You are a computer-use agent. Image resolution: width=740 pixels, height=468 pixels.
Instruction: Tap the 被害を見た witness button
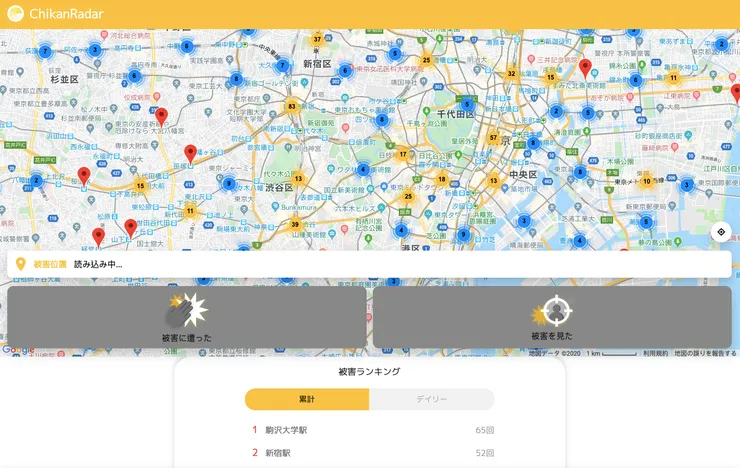pyautogui.click(x=552, y=317)
